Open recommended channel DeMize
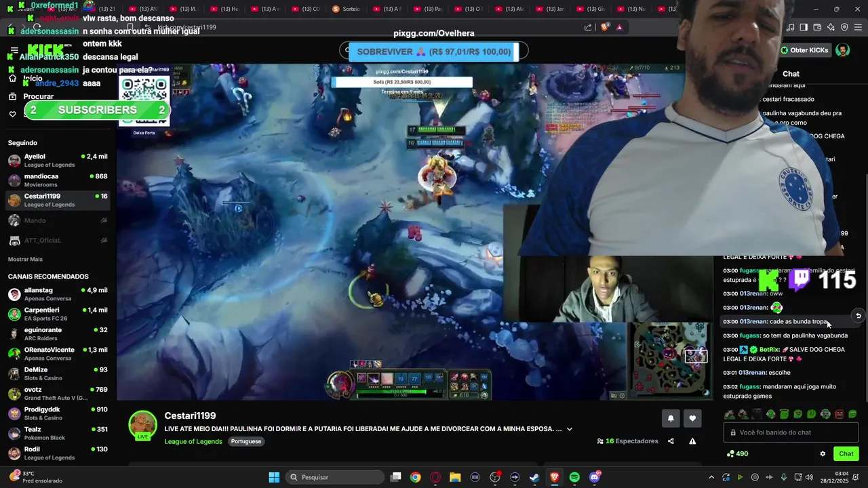Image resolution: width=868 pixels, height=488 pixels. pos(58,373)
